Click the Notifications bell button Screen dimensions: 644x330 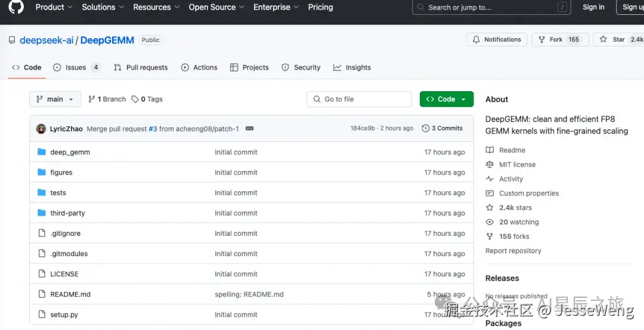point(497,39)
